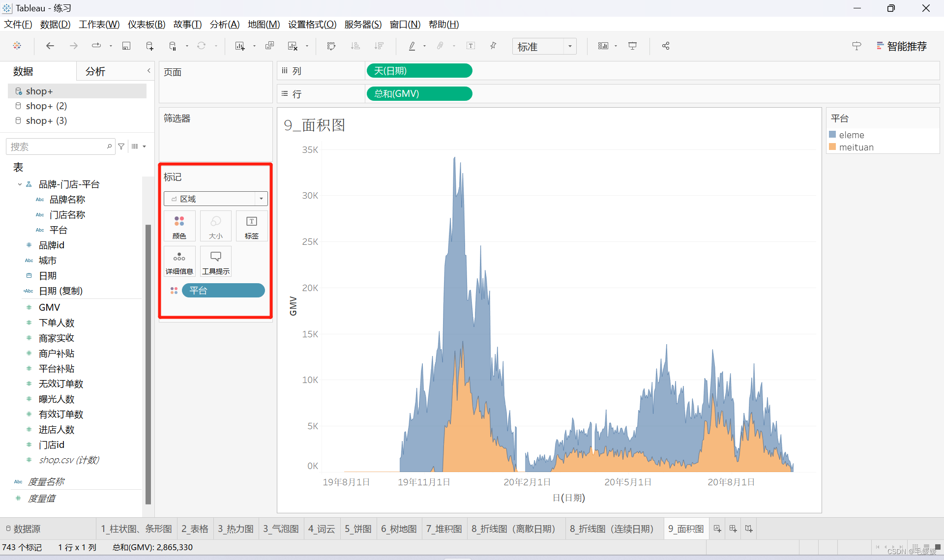
Task: Click the 标签 label mark button
Action: coord(252,226)
